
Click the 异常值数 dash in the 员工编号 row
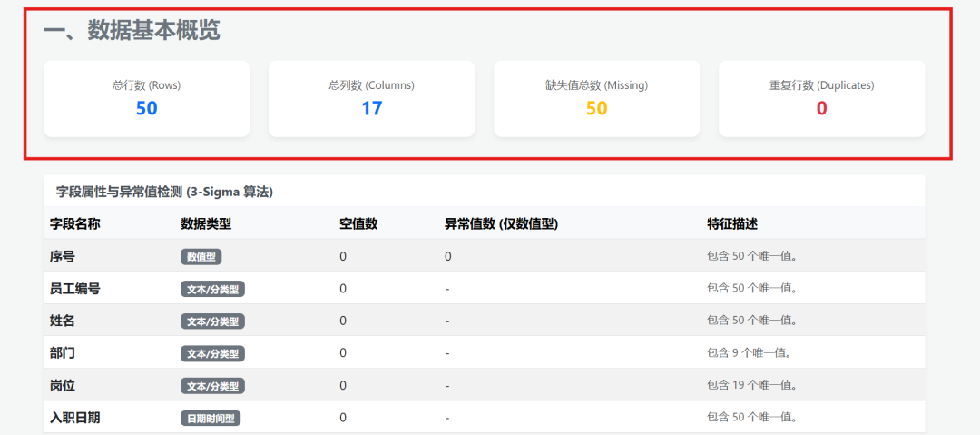click(x=447, y=289)
